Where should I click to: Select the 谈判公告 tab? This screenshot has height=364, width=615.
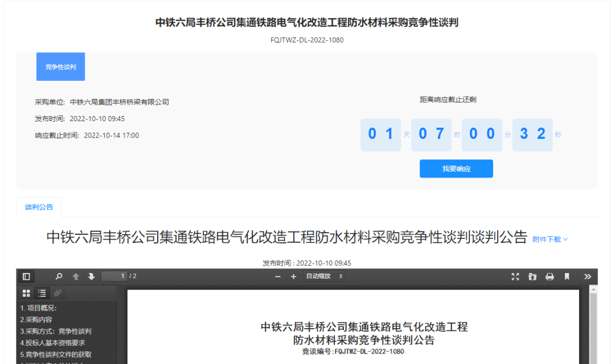coord(39,207)
